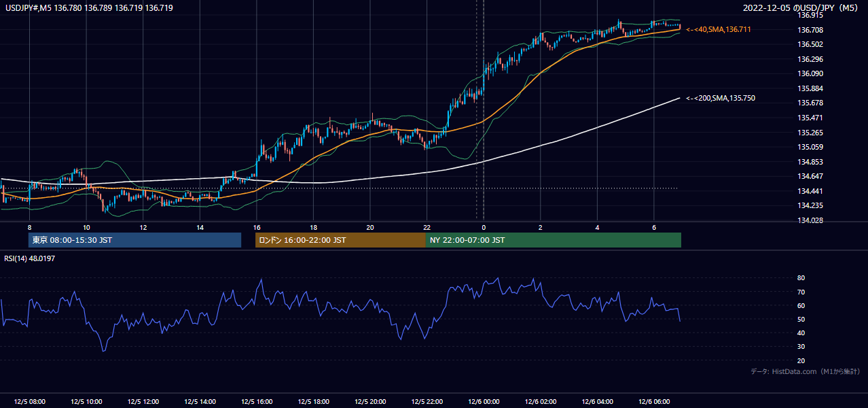Click the 134.441 price axis label
The image size is (868, 408).
(x=810, y=191)
